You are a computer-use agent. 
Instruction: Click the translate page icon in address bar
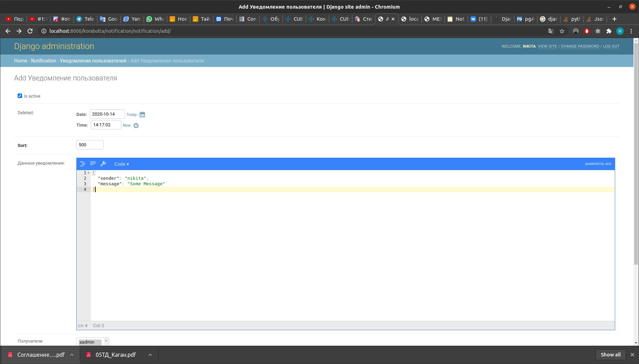click(551, 31)
